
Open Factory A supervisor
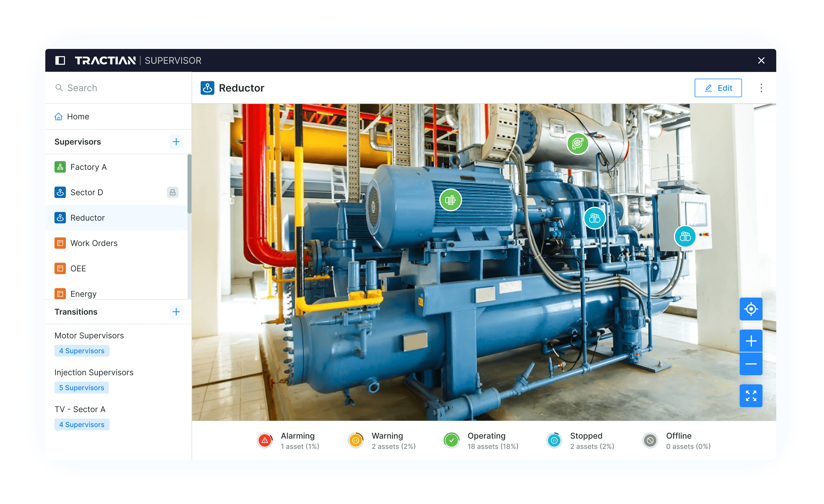coord(88,167)
